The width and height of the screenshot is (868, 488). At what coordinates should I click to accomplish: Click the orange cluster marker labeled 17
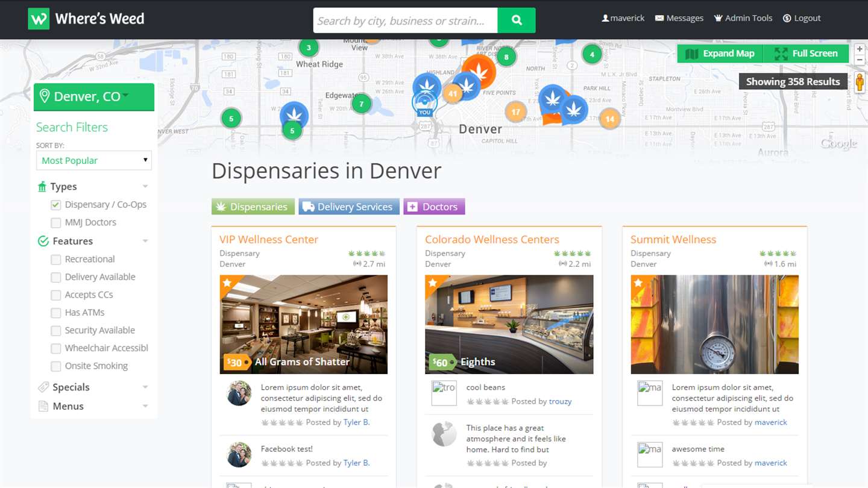tap(515, 111)
